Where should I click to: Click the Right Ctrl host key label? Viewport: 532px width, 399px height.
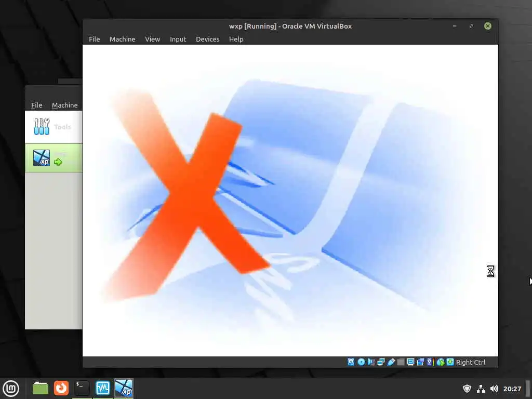point(471,362)
